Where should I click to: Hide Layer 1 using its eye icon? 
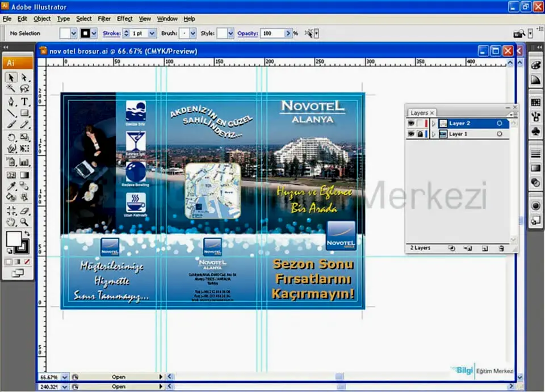[x=412, y=134]
